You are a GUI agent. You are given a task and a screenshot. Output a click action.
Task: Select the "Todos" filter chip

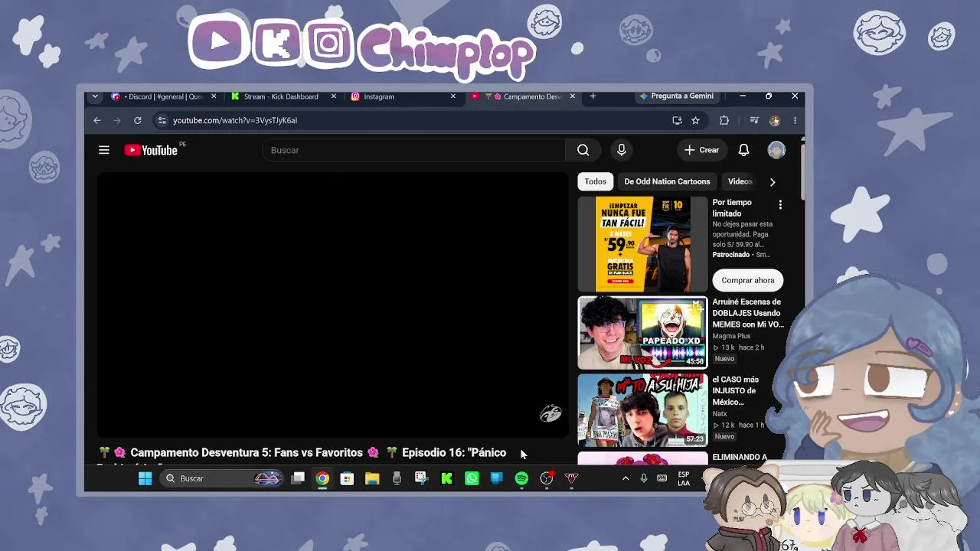pos(596,181)
